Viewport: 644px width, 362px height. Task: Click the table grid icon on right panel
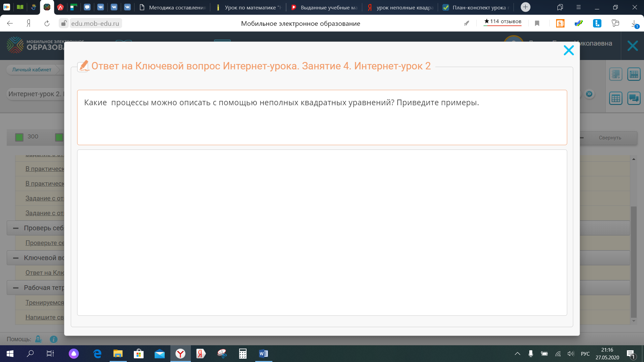pyautogui.click(x=615, y=98)
